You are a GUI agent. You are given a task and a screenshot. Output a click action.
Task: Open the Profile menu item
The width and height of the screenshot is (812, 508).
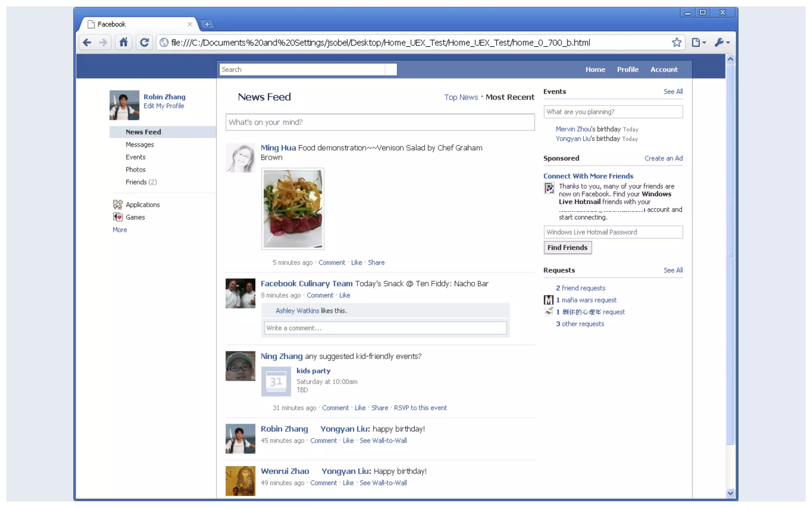[627, 69]
